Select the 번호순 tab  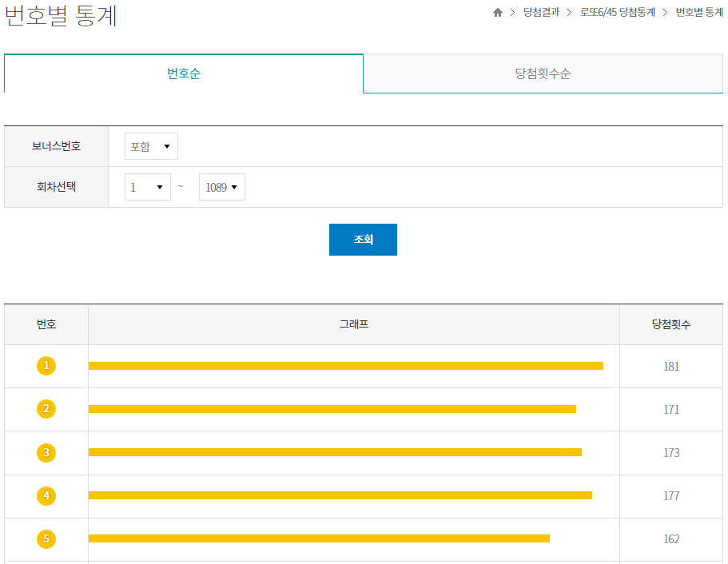click(x=183, y=73)
